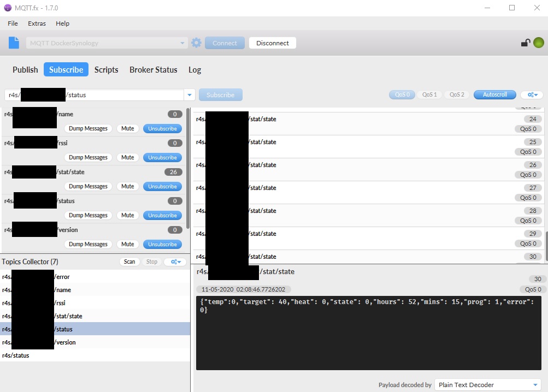Image resolution: width=548 pixels, height=392 pixels.
Task: Open subscribe settings gear dropdown at top right
Action: pyautogui.click(x=532, y=95)
